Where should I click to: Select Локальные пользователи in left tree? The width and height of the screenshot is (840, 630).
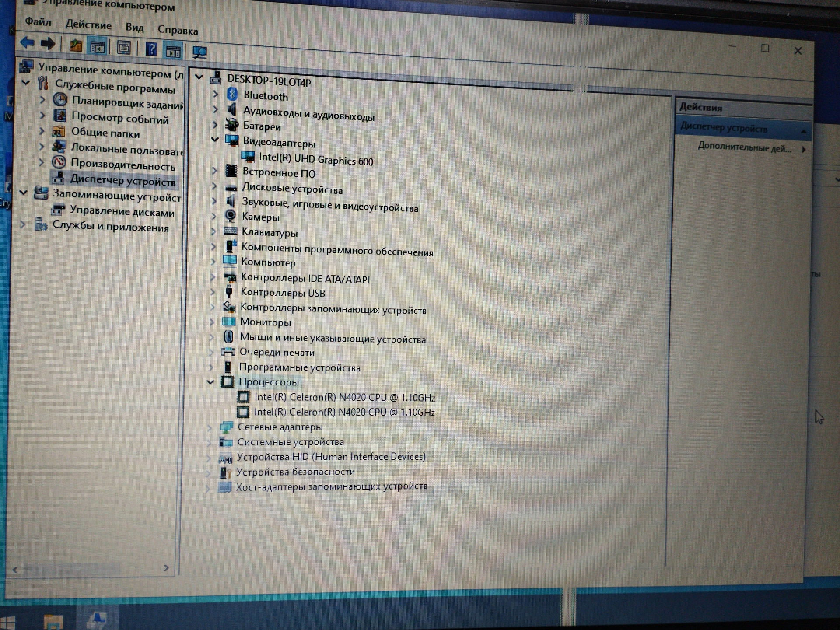tap(126, 149)
